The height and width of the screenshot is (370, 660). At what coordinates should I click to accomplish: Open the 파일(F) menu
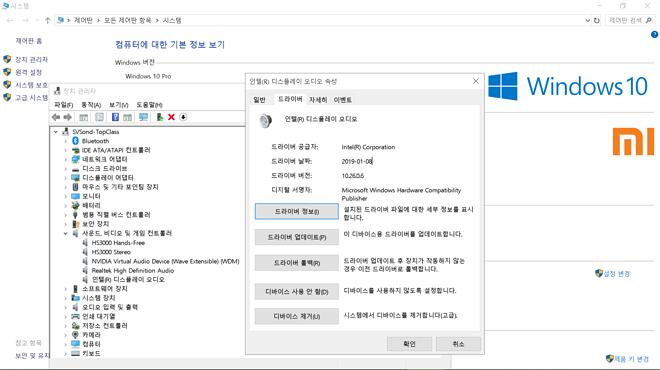click(64, 104)
